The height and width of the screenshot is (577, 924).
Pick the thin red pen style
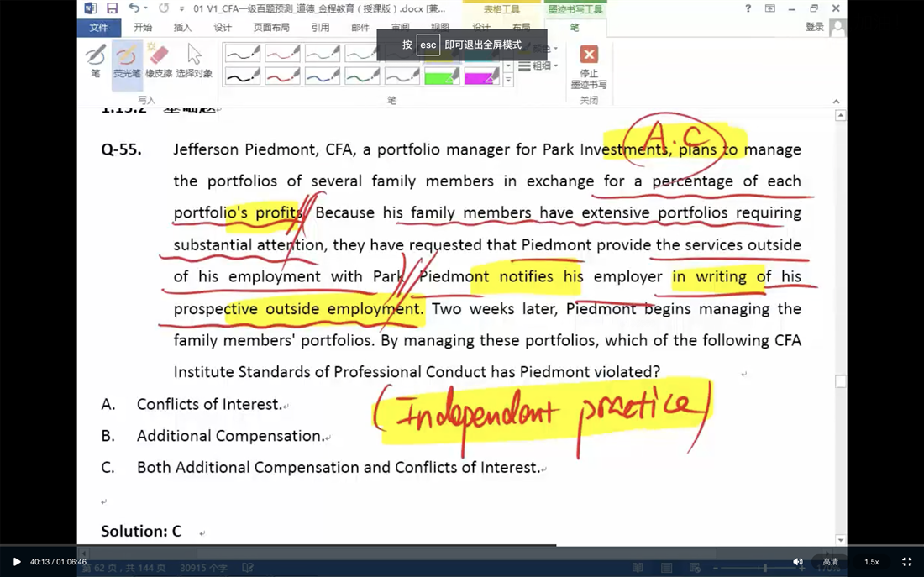(x=282, y=54)
